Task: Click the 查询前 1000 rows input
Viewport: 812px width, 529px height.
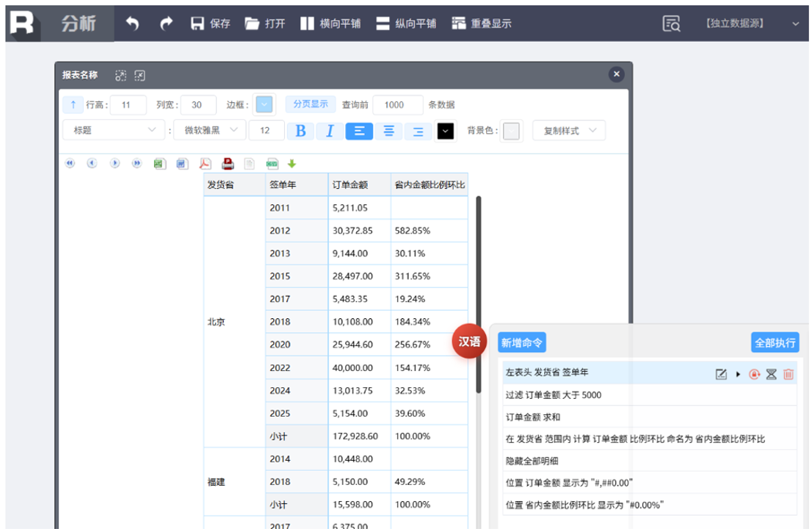Action: click(397, 104)
